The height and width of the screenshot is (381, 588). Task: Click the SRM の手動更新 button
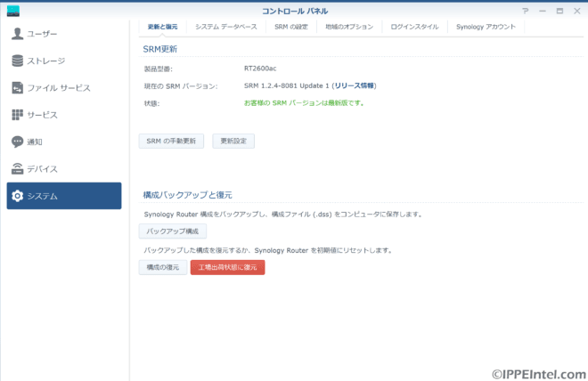pos(171,142)
